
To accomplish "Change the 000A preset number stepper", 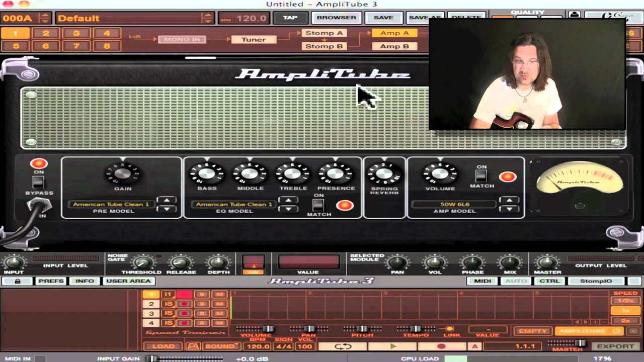I will [x=45, y=18].
